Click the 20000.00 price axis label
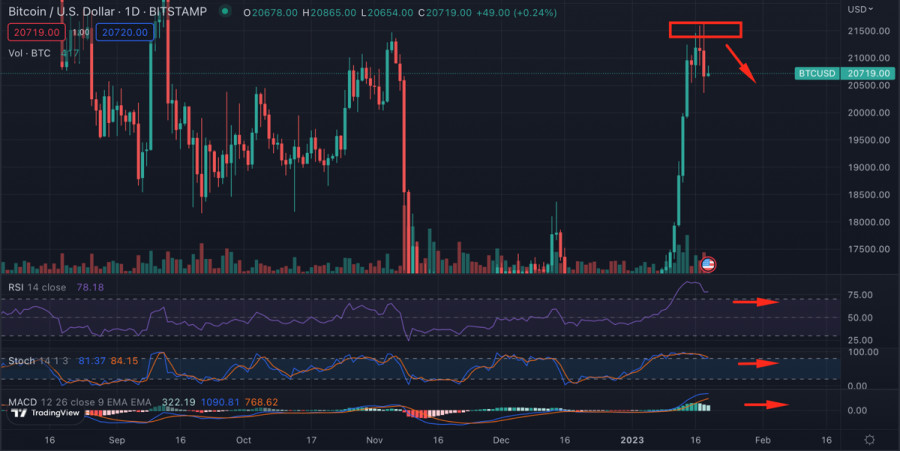900x451 pixels. click(x=868, y=112)
